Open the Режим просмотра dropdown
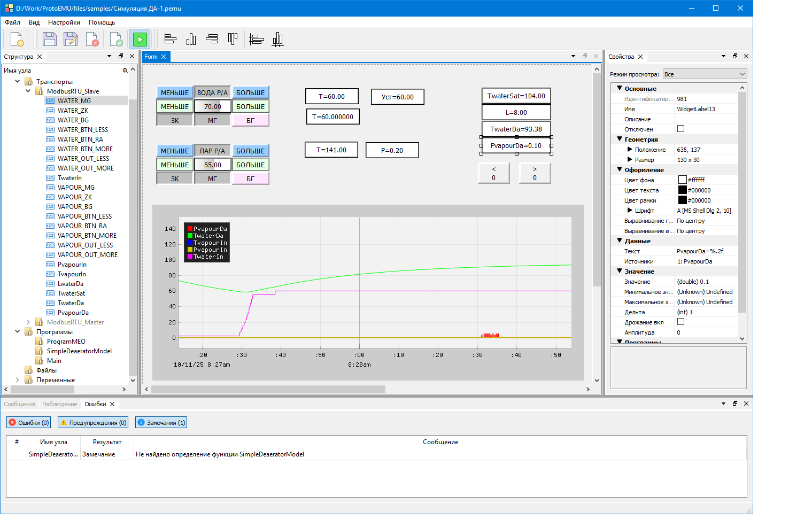The image size is (812, 527). coord(705,74)
